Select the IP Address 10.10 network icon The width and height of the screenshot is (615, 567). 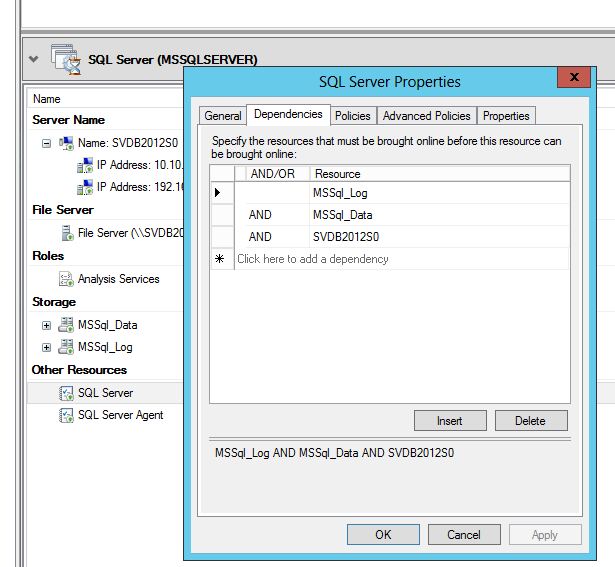click(x=85, y=165)
